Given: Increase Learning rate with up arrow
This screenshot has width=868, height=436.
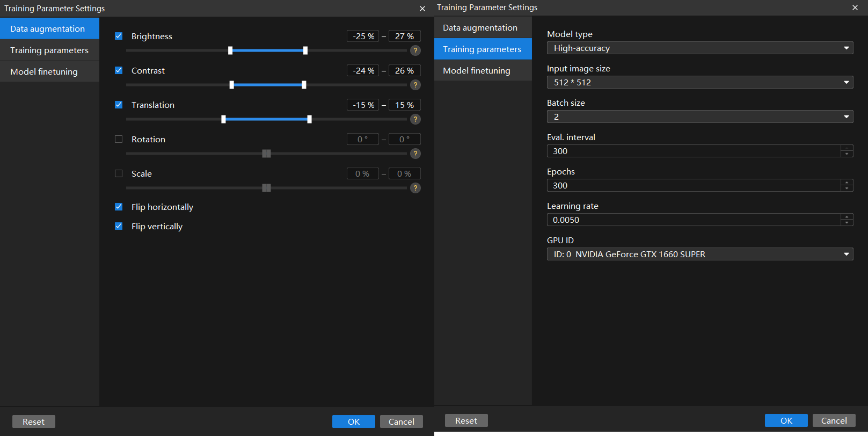Looking at the screenshot, I should click(x=847, y=216).
